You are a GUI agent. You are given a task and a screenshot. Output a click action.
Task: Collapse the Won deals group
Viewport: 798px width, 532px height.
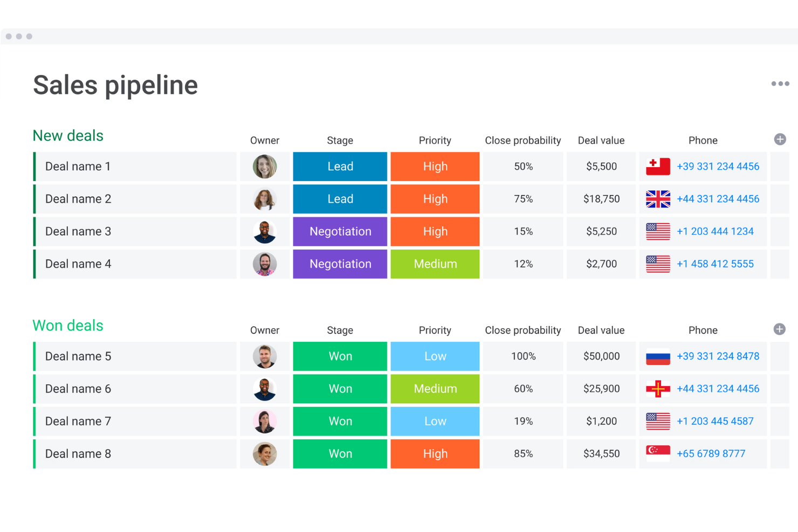click(x=67, y=326)
